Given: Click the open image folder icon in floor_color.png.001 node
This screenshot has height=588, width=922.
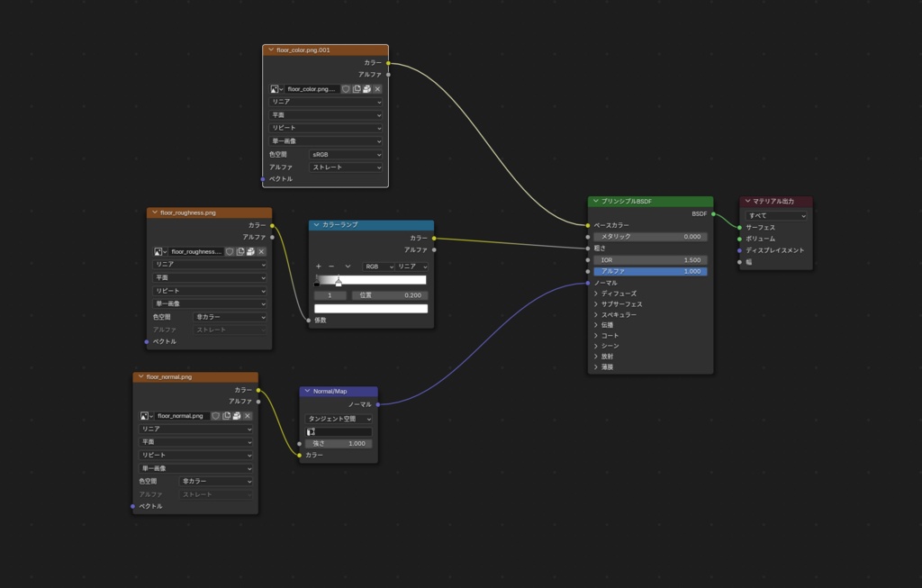Looking at the screenshot, I should click(367, 89).
